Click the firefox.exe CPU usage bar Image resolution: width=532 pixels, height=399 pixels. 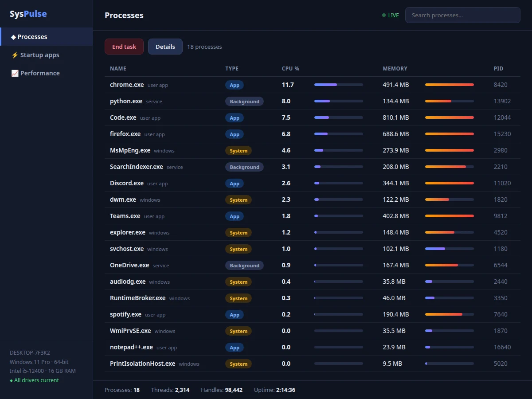click(x=339, y=134)
